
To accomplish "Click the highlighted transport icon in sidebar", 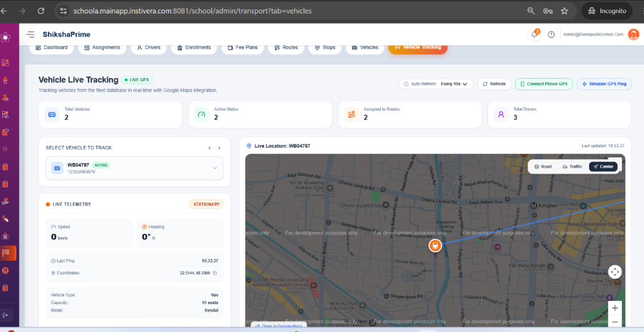I will pos(7,253).
